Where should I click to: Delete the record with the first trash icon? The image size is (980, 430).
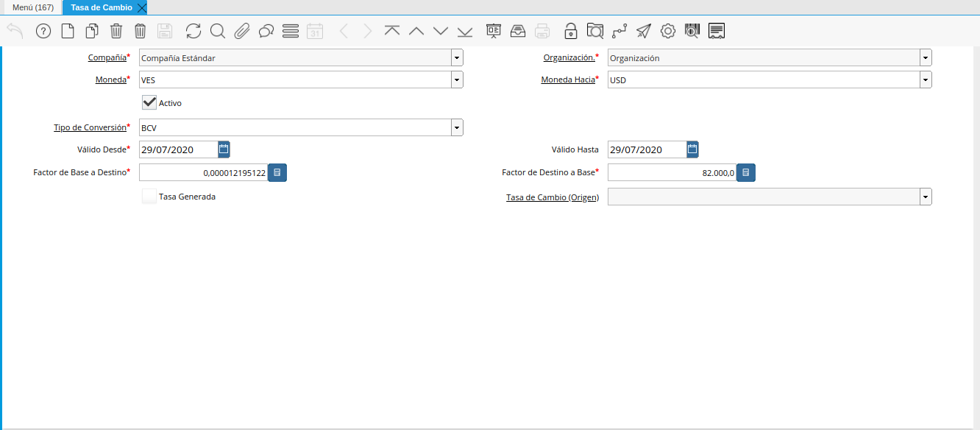point(116,31)
